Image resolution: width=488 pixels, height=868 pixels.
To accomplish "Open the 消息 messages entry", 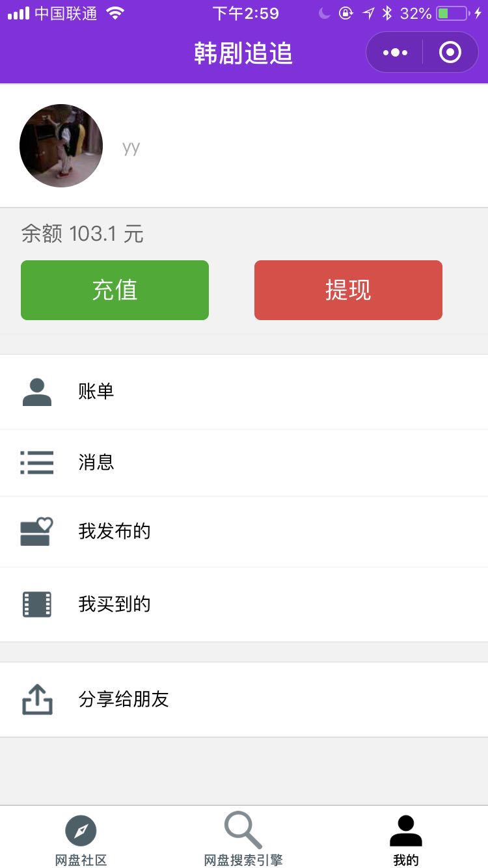I will click(244, 463).
